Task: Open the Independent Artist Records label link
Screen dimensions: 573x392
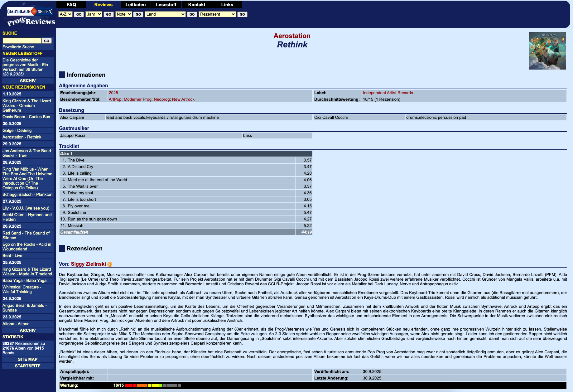Action: [388, 93]
